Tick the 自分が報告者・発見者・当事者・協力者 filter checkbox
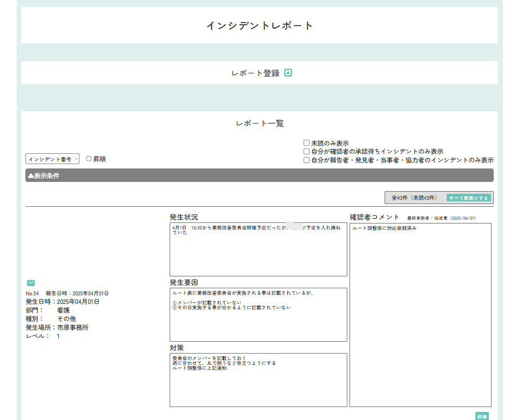The image size is (531, 420). coord(306,160)
